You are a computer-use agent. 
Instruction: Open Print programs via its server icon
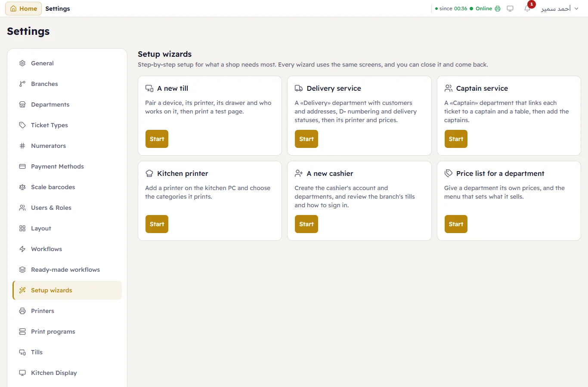[x=22, y=332]
